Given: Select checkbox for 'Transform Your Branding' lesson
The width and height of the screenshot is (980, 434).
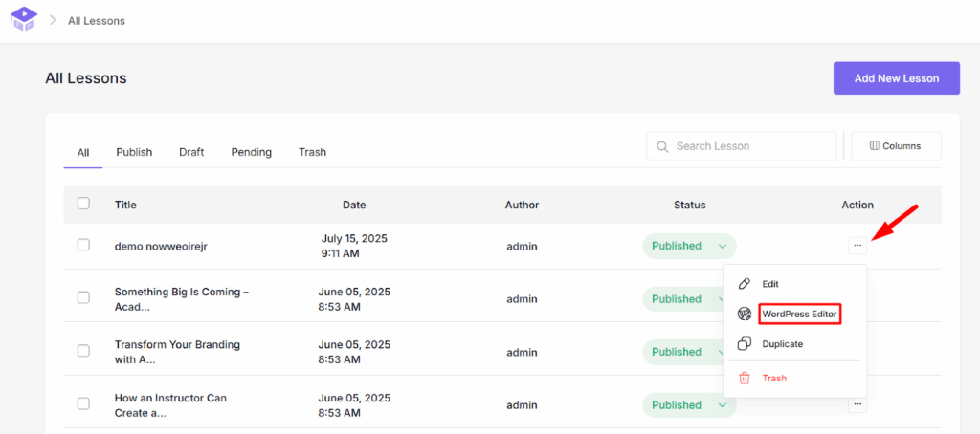Looking at the screenshot, I should point(83,352).
